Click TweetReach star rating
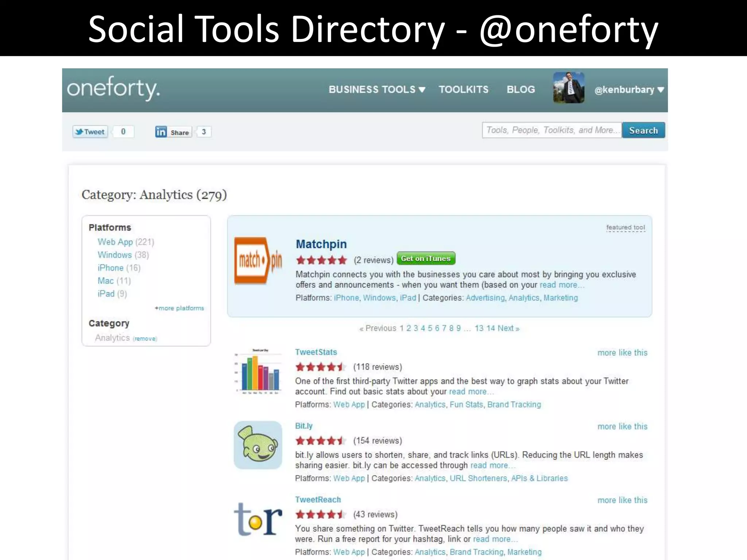Screen dimensions: 747x560 click(x=321, y=514)
